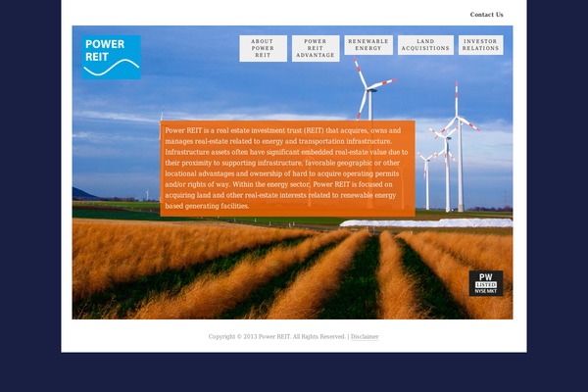588x392 pixels.
Task: Visit the Investor Relations page
Action: [480, 45]
